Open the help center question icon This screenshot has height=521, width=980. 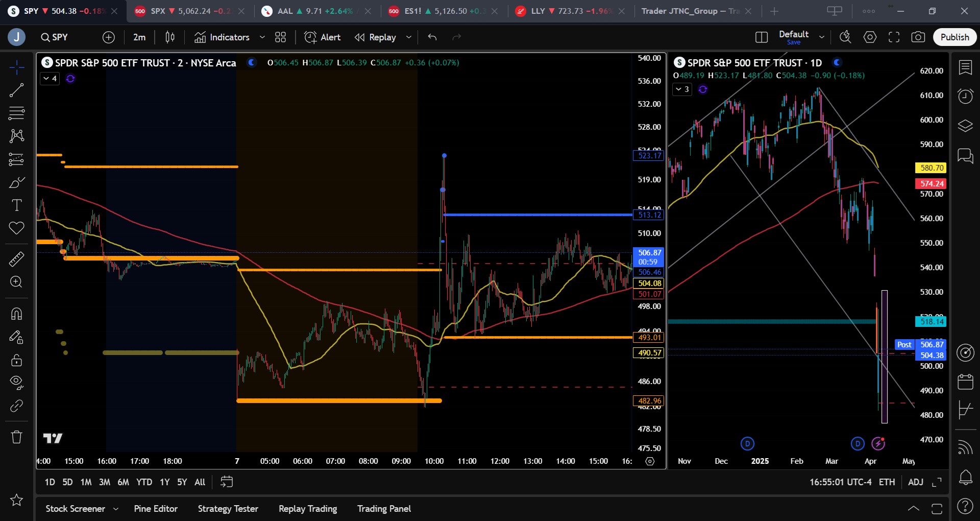click(x=965, y=506)
